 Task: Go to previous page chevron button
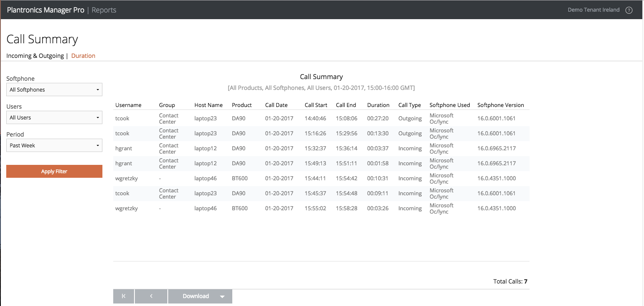pyautogui.click(x=151, y=296)
